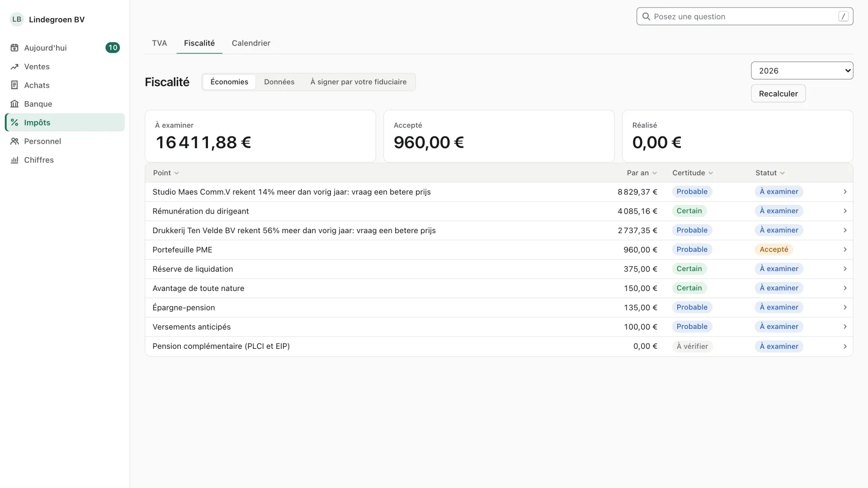Click the Recalculer button
Viewport: 868px width, 488px height.
pyautogui.click(x=778, y=94)
